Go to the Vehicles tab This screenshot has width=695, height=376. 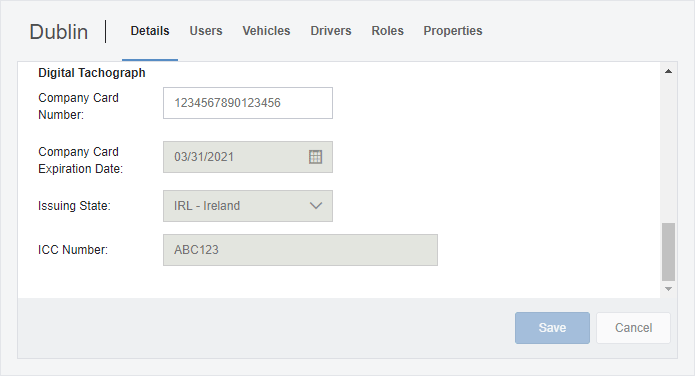[x=266, y=31]
